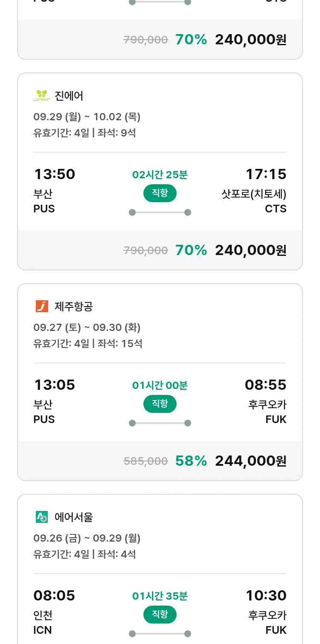Screen dimensions: 320x644
Task: Open the 에어서울 airline label
Action: click(x=74, y=517)
